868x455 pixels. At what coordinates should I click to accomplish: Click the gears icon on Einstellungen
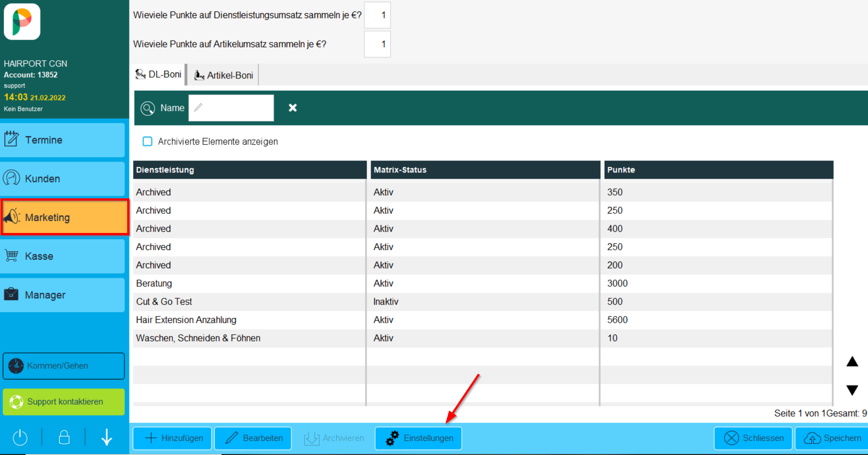click(x=392, y=438)
